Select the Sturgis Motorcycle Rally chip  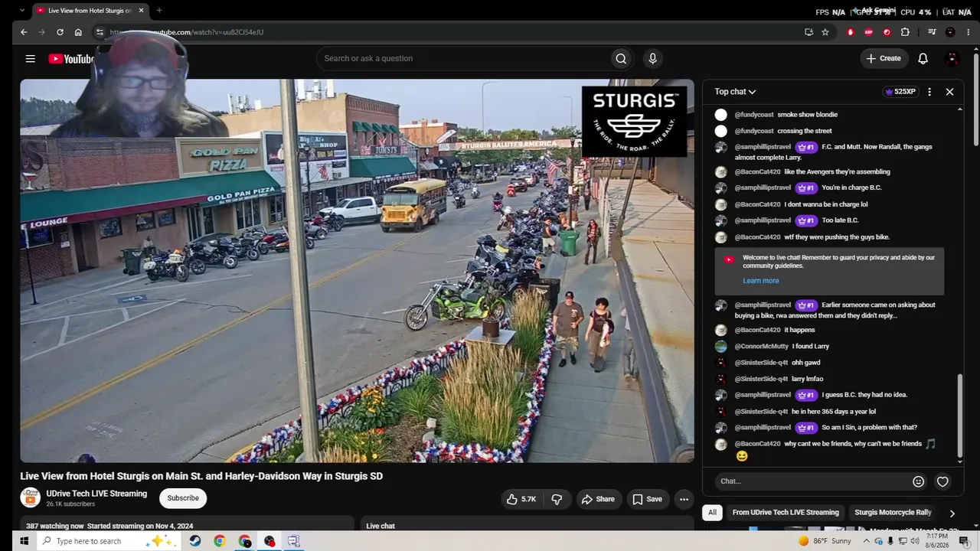[x=893, y=513]
